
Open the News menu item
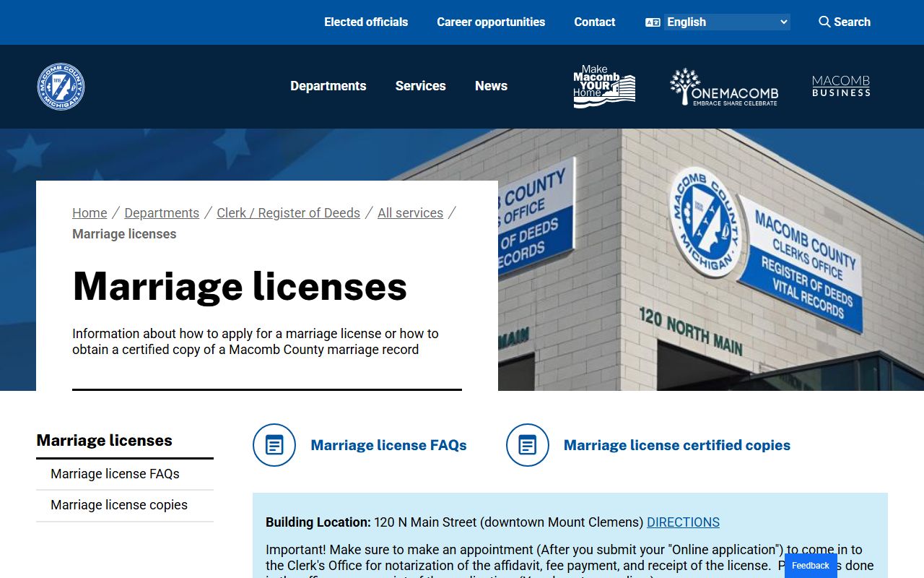coord(492,86)
